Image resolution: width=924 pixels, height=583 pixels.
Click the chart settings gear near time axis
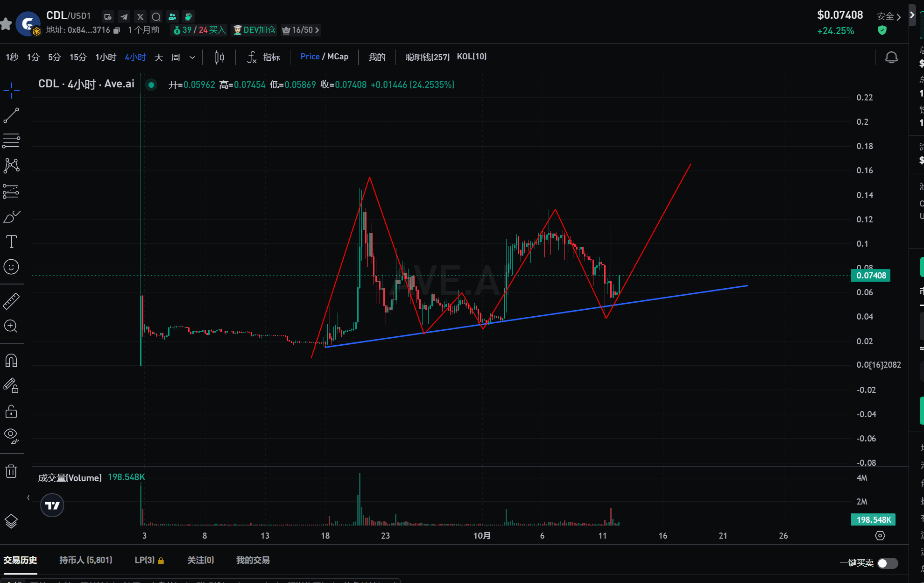(880, 535)
